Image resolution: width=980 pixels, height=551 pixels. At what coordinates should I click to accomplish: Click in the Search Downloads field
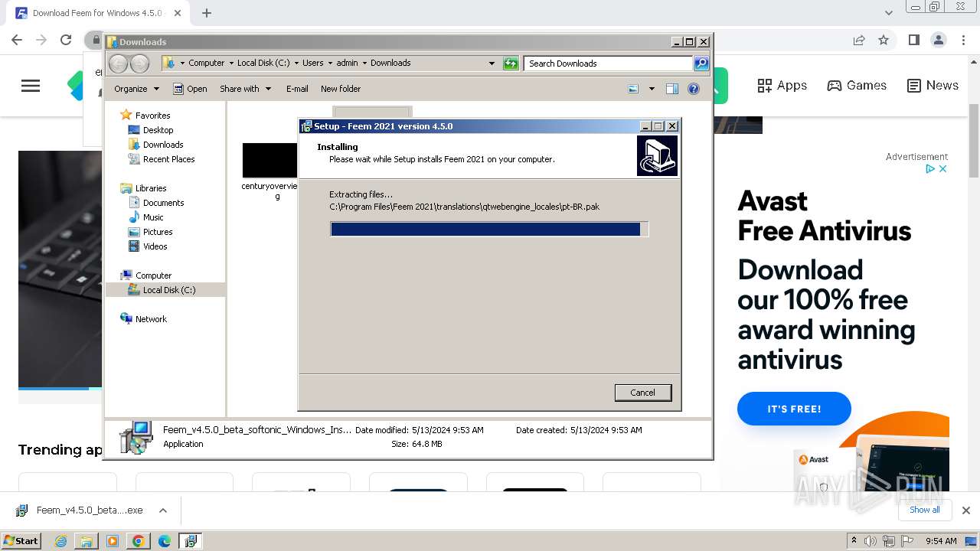click(609, 64)
